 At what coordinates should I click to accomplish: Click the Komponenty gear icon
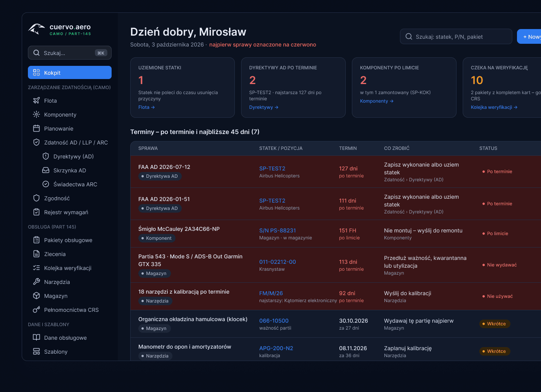[x=36, y=114]
